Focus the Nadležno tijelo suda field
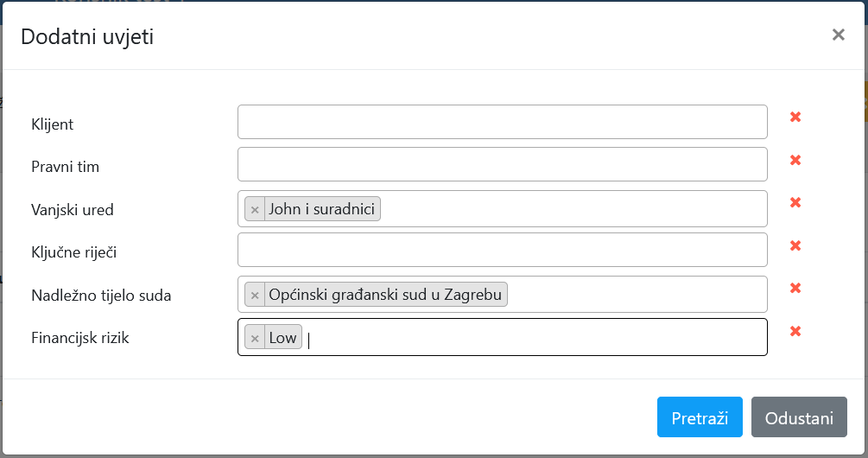Screen dimensions: 868x458 click(x=635, y=295)
